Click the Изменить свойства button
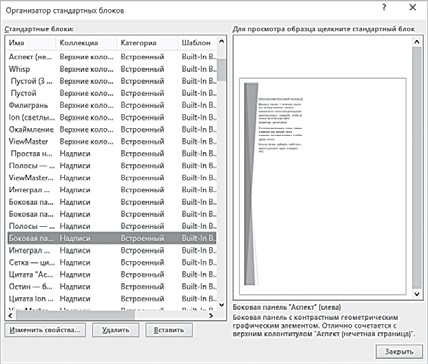The height and width of the screenshot is (364, 428). click(45, 330)
